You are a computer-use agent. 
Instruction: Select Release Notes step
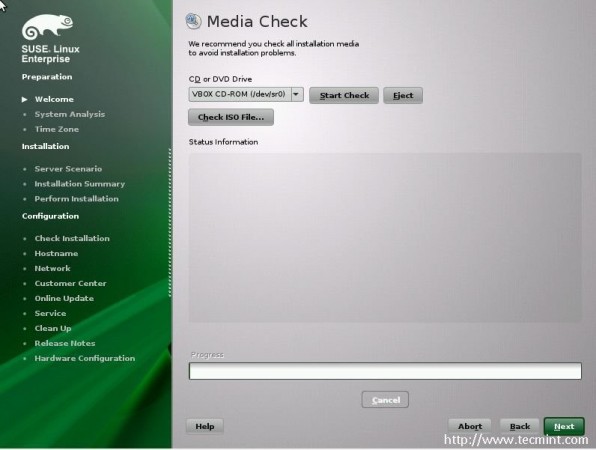tap(65, 343)
